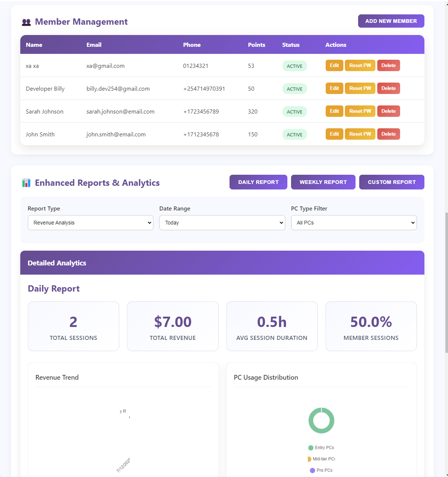Open the Custom Report

[x=392, y=182]
